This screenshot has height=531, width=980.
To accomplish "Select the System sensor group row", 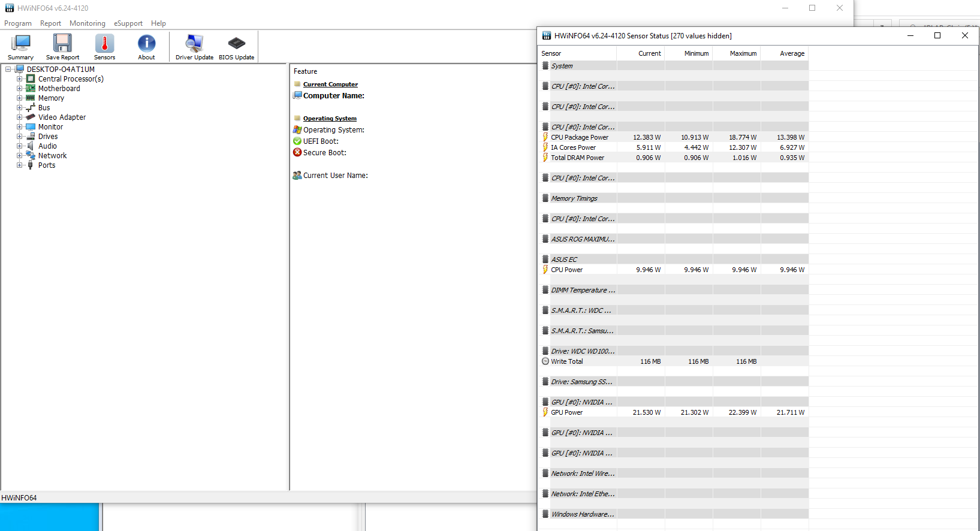I will click(x=674, y=66).
